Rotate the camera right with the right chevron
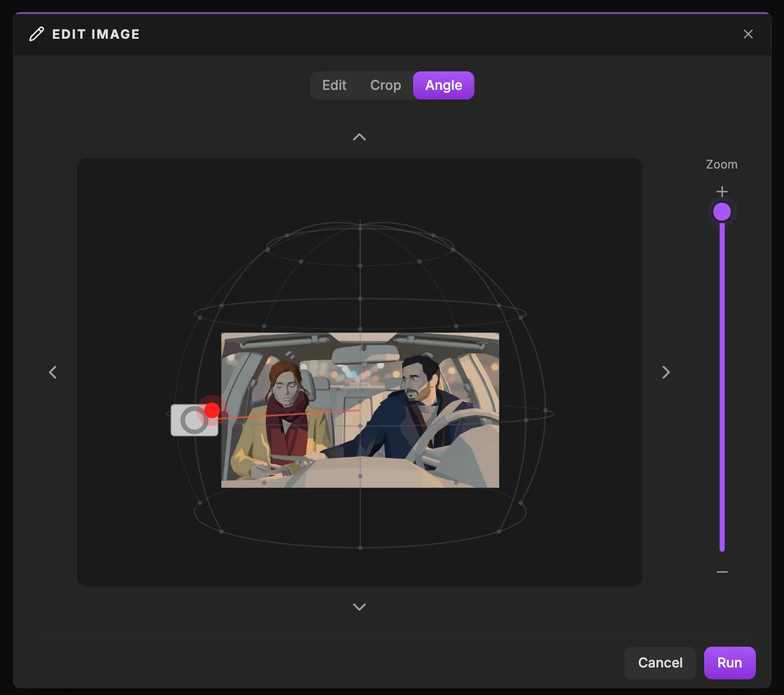This screenshot has width=784, height=695. point(666,372)
